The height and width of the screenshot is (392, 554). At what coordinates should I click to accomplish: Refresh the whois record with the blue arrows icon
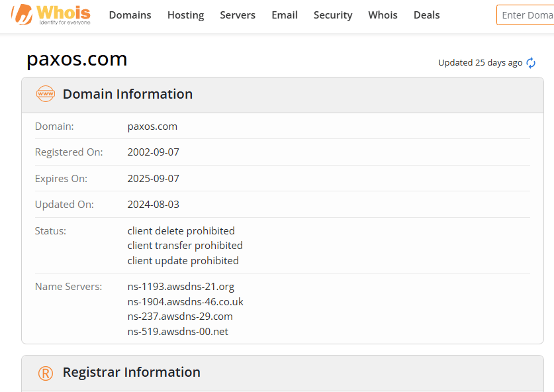point(531,63)
